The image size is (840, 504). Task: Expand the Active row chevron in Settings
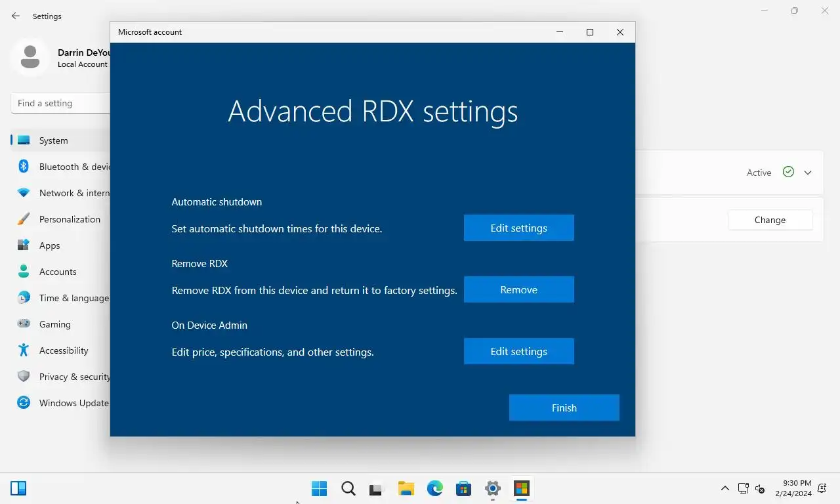(808, 173)
